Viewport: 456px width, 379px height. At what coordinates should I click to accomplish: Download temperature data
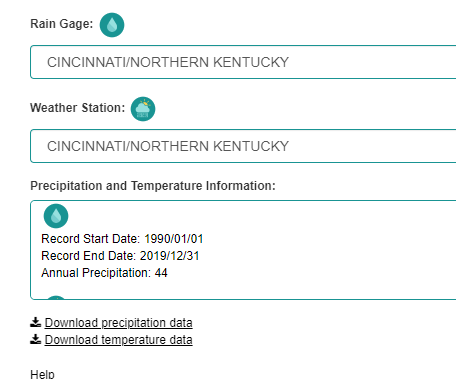tap(118, 340)
